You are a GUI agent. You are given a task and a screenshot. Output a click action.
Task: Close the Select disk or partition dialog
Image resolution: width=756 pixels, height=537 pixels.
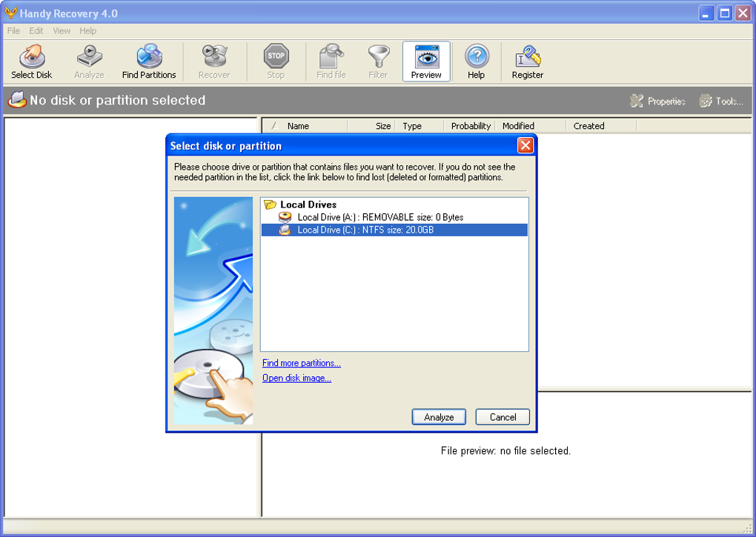[x=525, y=145]
